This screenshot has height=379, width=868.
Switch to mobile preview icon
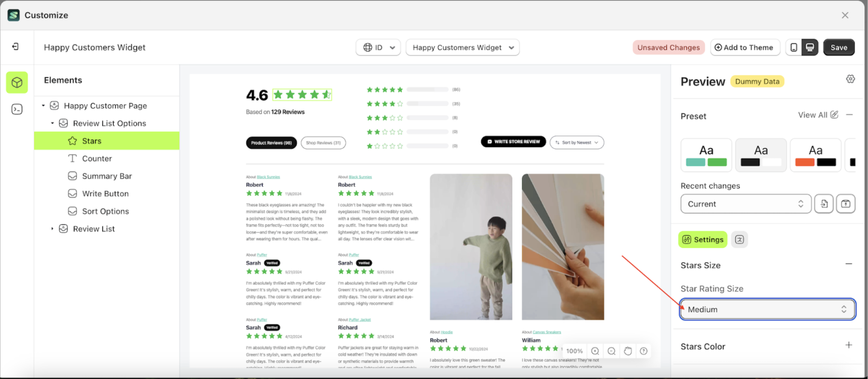pos(794,47)
